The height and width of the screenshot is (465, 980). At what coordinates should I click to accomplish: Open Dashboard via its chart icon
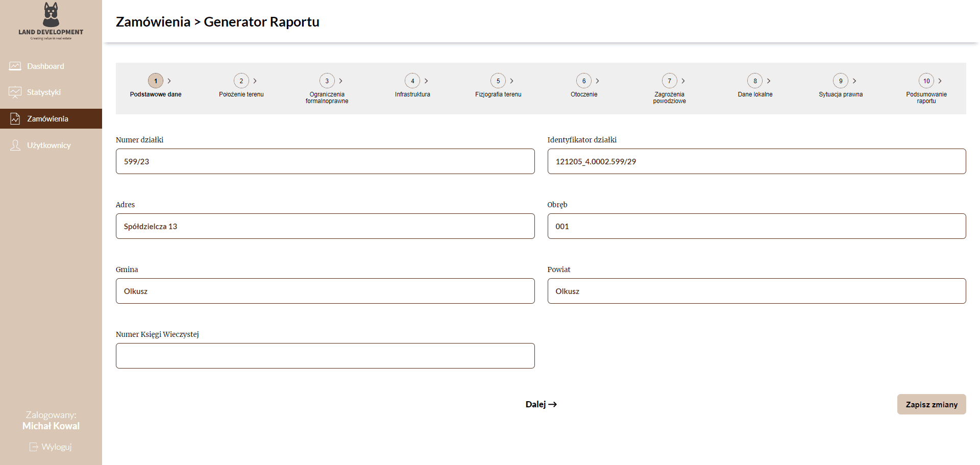click(x=15, y=66)
